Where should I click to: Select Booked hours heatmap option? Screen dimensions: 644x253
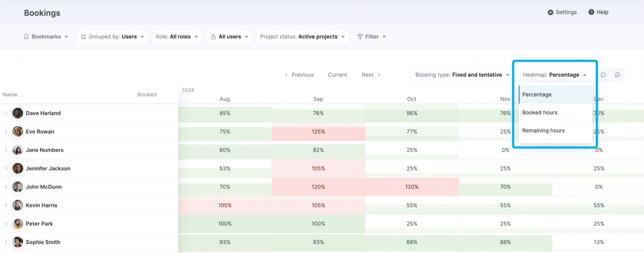pos(540,113)
